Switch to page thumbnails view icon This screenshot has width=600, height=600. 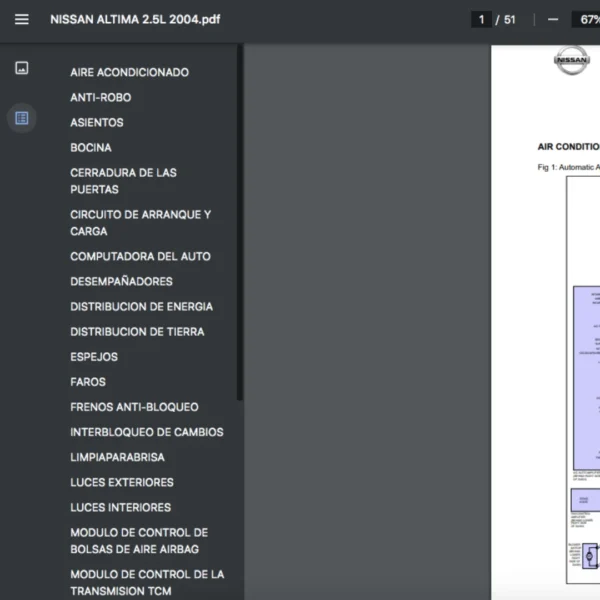pyautogui.click(x=21, y=68)
